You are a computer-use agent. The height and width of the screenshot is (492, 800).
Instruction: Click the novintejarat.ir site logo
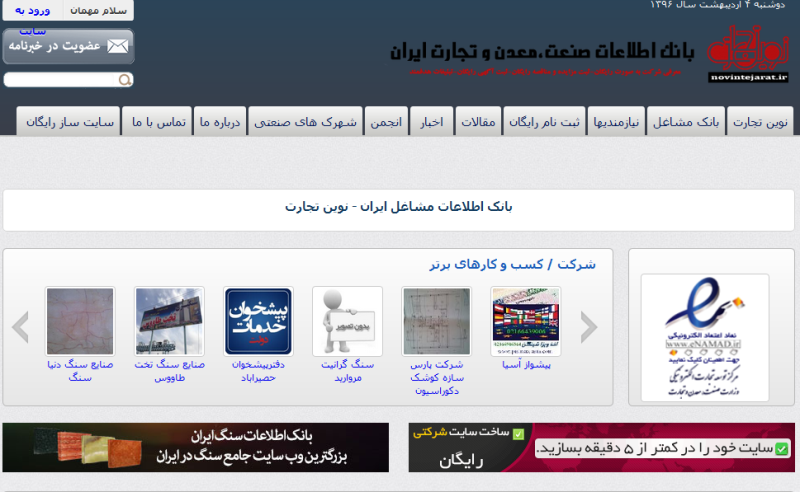click(x=748, y=54)
